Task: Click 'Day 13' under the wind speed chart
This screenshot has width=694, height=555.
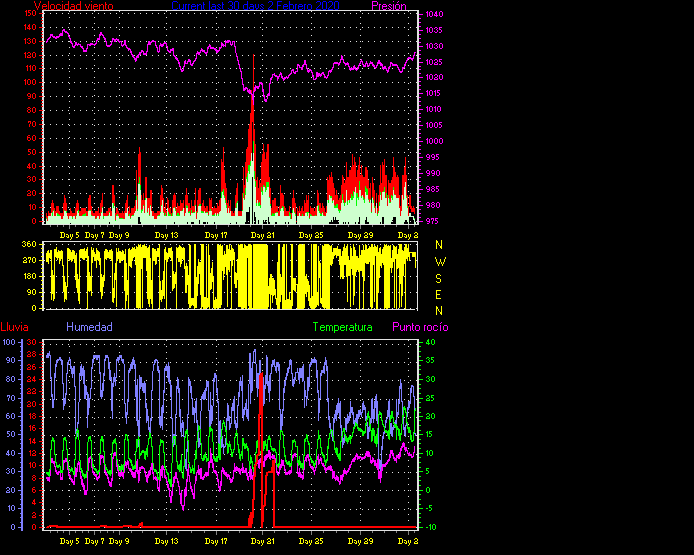Action: [x=166, y=235]
